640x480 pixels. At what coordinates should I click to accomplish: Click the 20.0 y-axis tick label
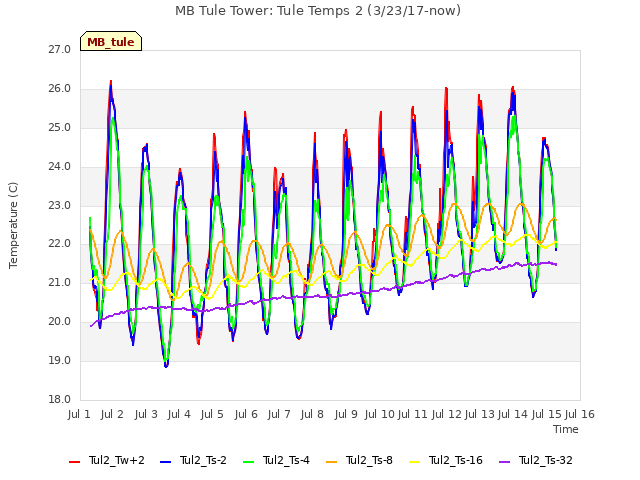60,322
